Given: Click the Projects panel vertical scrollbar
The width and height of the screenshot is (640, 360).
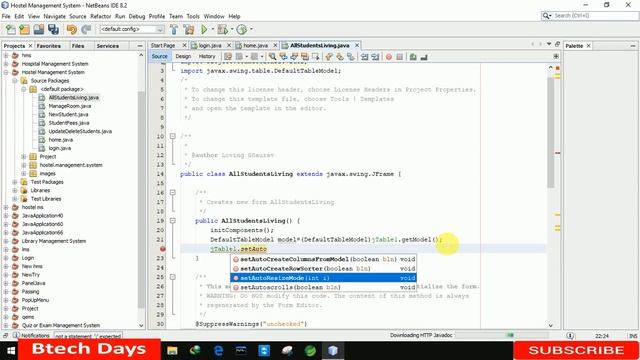Looking at the screenshot, I should click(141, 200).
